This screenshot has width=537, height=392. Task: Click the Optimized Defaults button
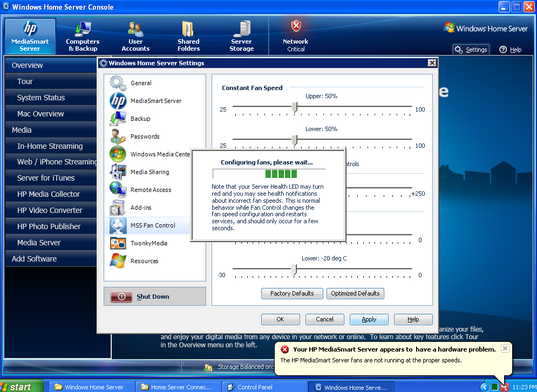[355, 293]
